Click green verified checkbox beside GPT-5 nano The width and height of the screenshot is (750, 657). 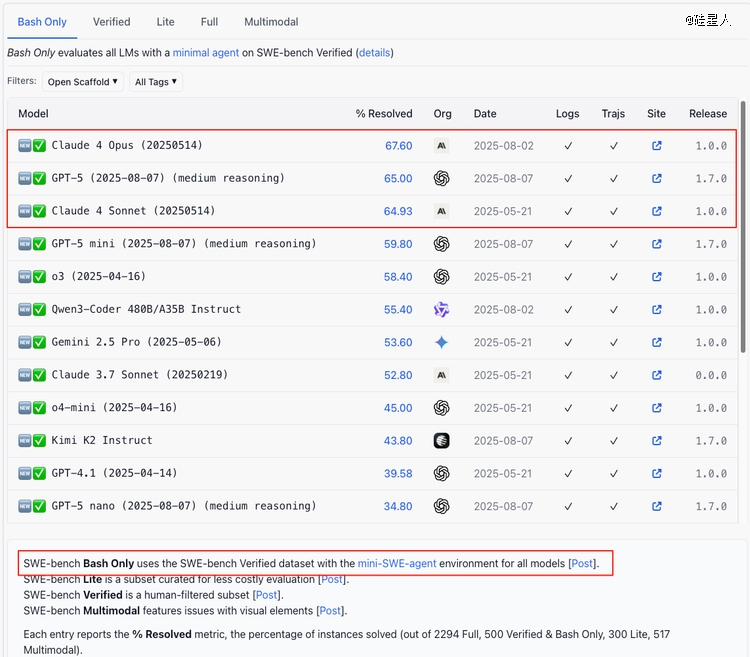tap(40, 506)
